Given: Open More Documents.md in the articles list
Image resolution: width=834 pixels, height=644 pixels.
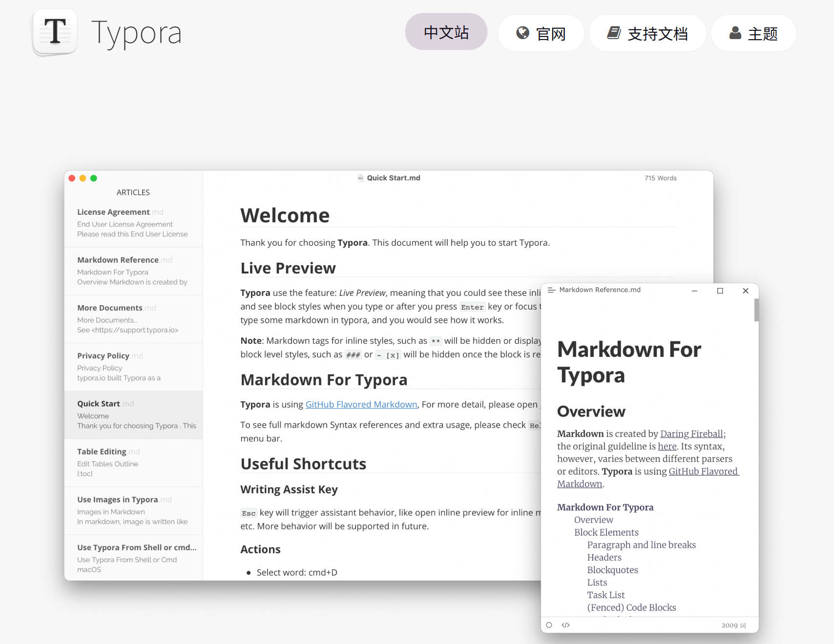Looking at the screenshot, I should coord(133,319).
